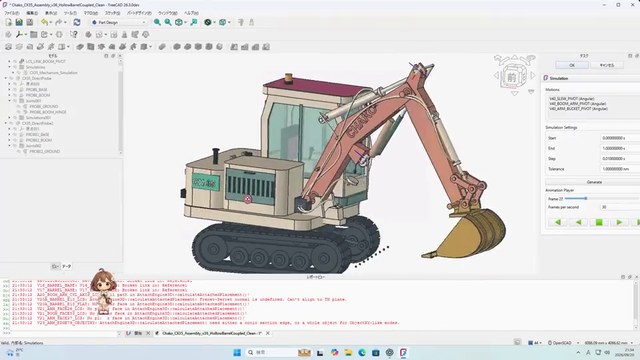
Task: Toggle visibility eye of PROBE2_BOOM
Action: pyautogui.click(x=15, y=140)
